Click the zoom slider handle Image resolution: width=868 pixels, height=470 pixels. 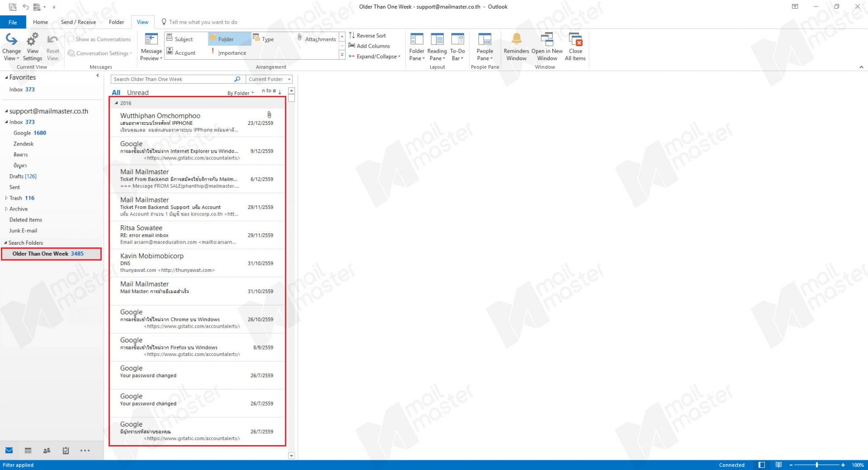coord(817,465)
